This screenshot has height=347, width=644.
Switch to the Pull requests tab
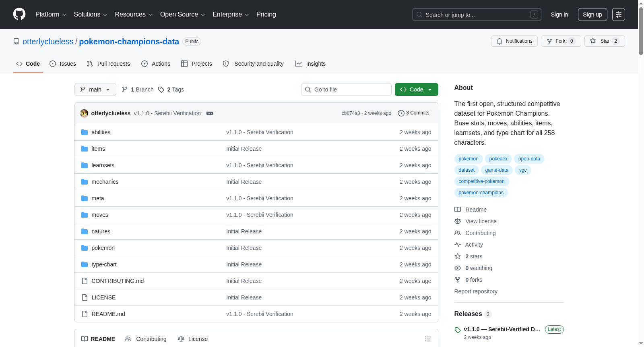point(108,64)
